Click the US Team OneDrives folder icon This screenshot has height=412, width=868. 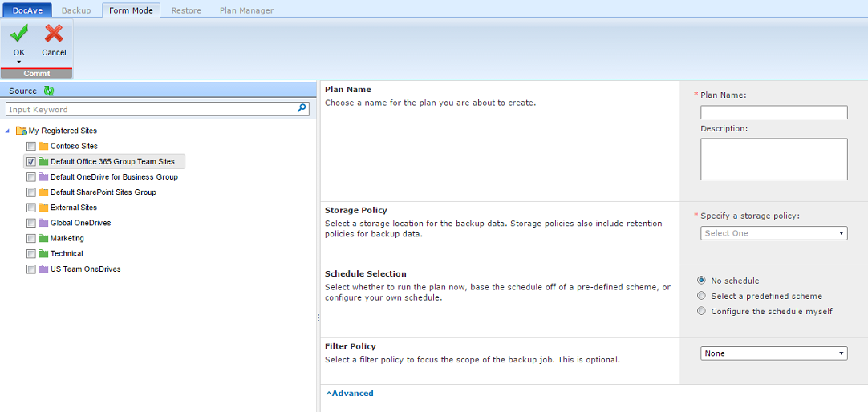click(x=43, y=269)
